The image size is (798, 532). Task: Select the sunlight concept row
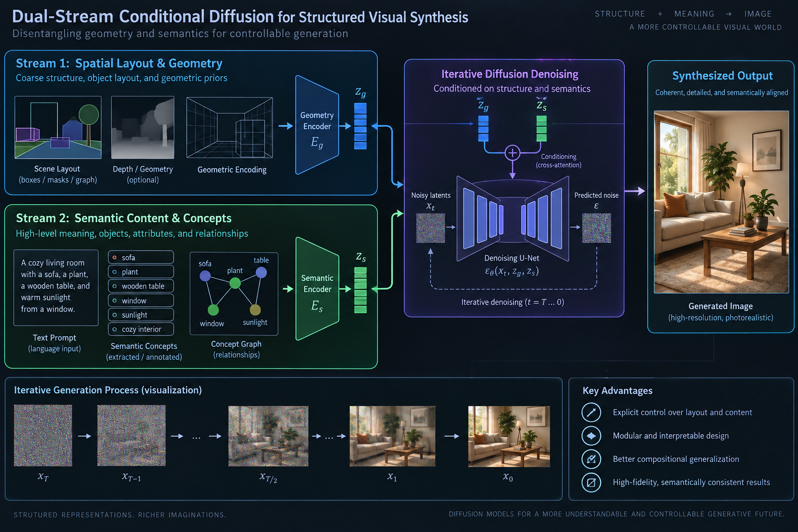coord(141,315)
